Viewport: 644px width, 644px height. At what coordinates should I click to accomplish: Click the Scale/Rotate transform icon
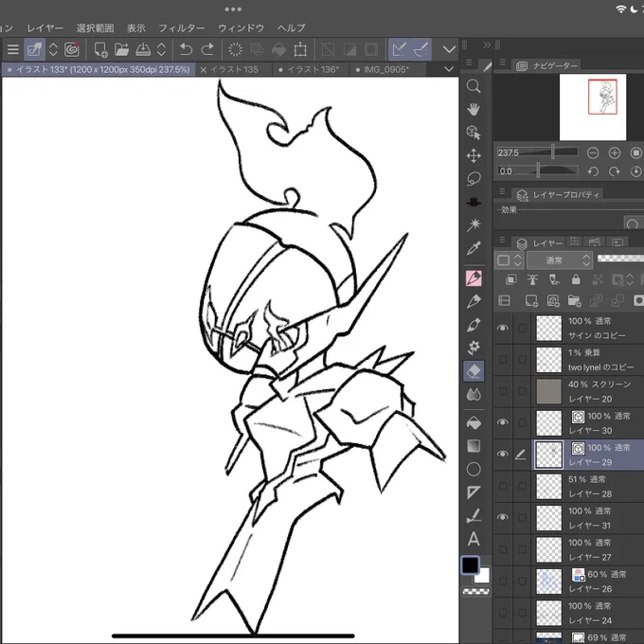300,49
